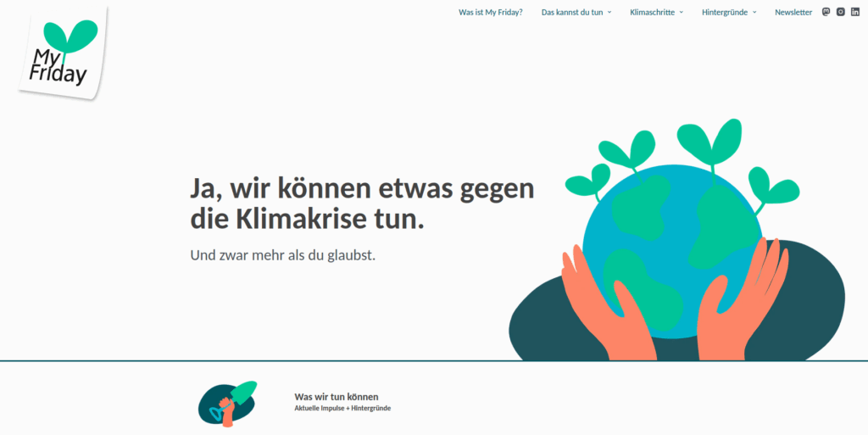Screen dimensions: 868x435
Task: Click 'Aktuelle Impulse + Hintergründe' subtitle
Action: point(342,409)
